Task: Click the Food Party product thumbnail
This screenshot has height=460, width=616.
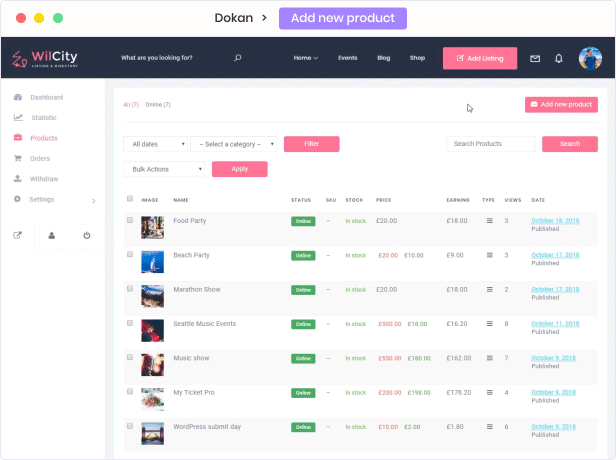Action: point(152,227)
